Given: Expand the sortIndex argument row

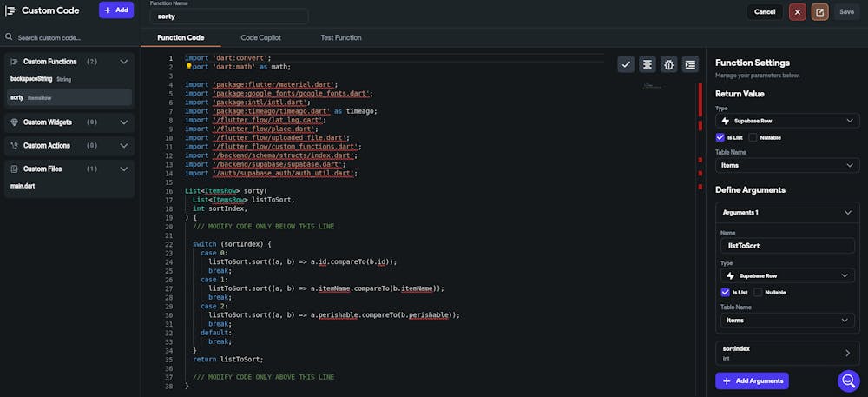Looking at the screenshot, I should (x=847, y=353).
